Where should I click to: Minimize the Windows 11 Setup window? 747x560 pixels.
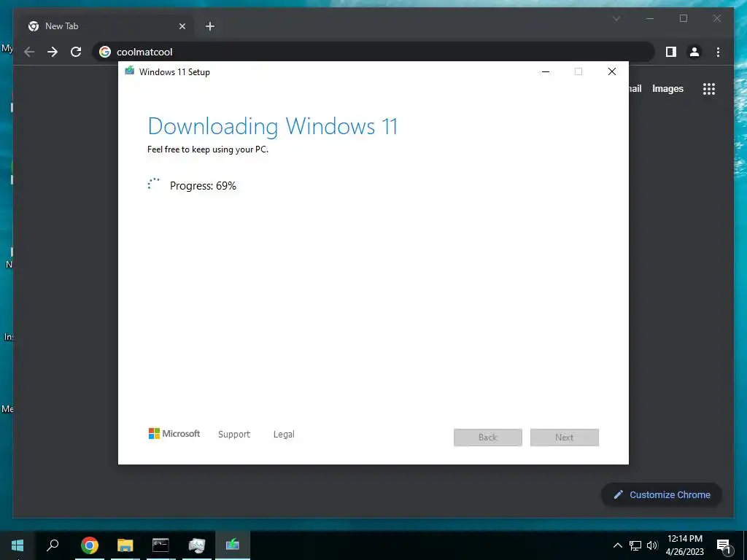[546, 72]
